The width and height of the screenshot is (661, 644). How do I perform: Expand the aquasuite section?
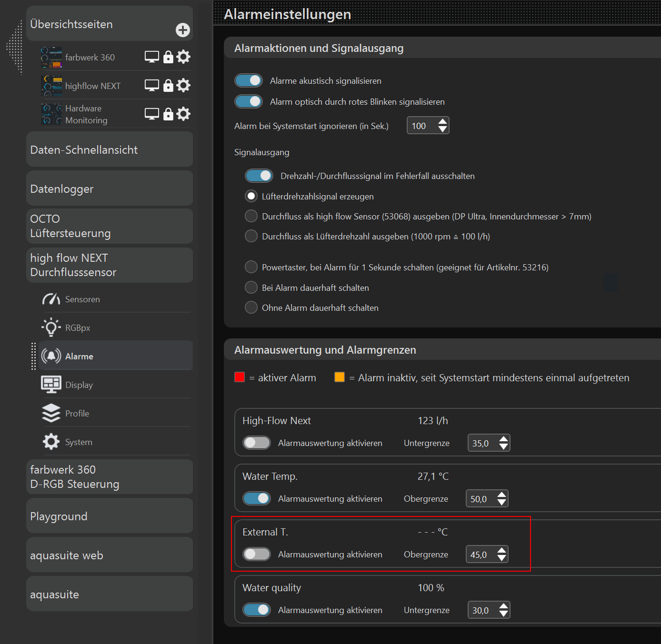pos(110,594)
